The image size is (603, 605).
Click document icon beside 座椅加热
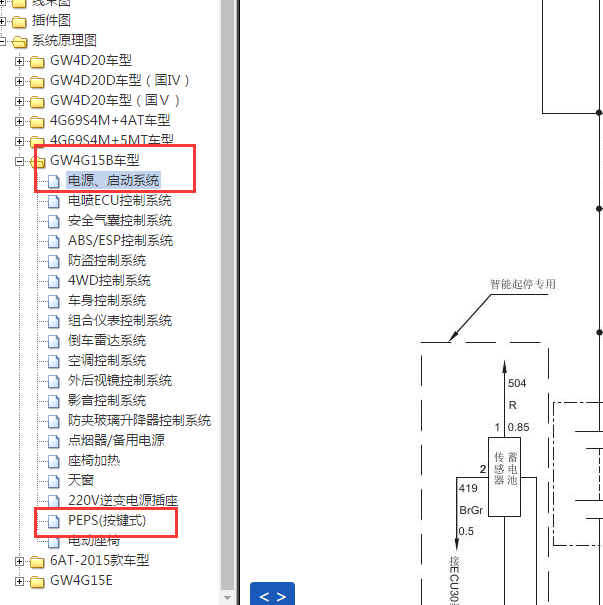click(54, 461)
